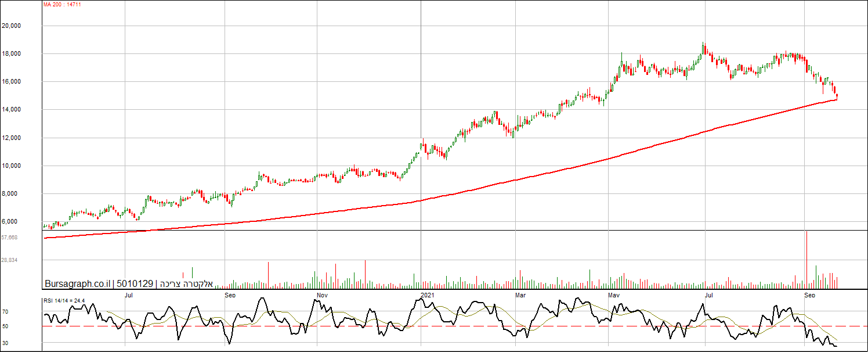Click the 57,668 volume axis value
868x352 pixels.
click(9, 237)
